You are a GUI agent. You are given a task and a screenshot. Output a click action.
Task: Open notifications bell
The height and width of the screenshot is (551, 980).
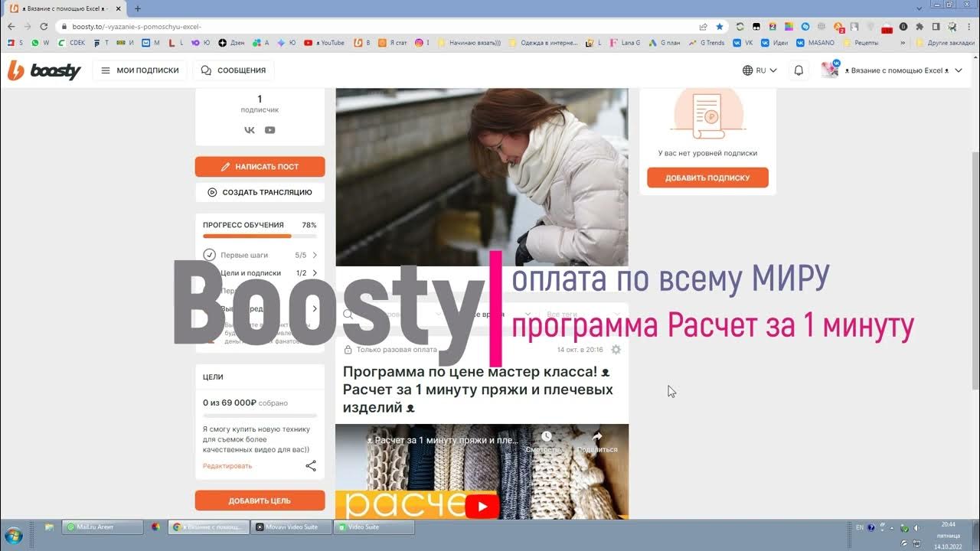pos(799,70)
